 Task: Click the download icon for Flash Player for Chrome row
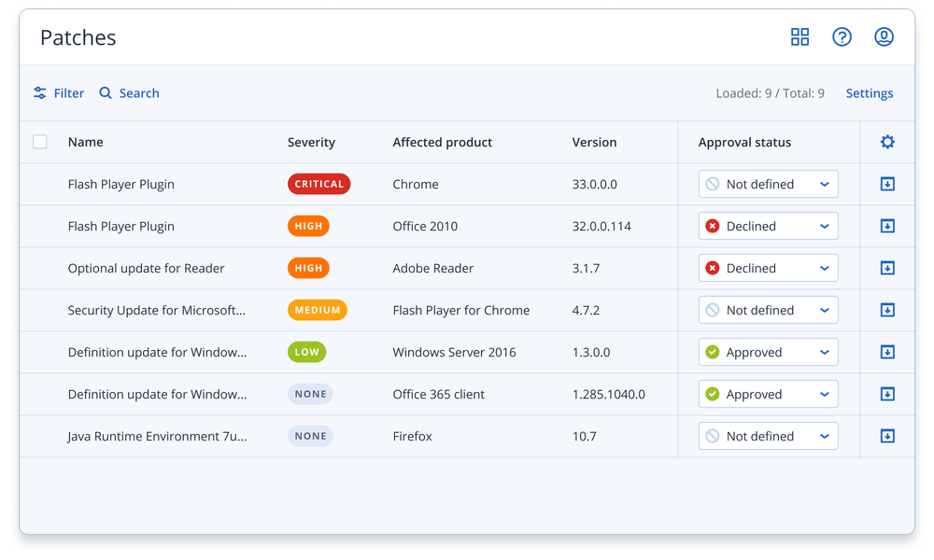pyautogui.click(x=887, y=310)
